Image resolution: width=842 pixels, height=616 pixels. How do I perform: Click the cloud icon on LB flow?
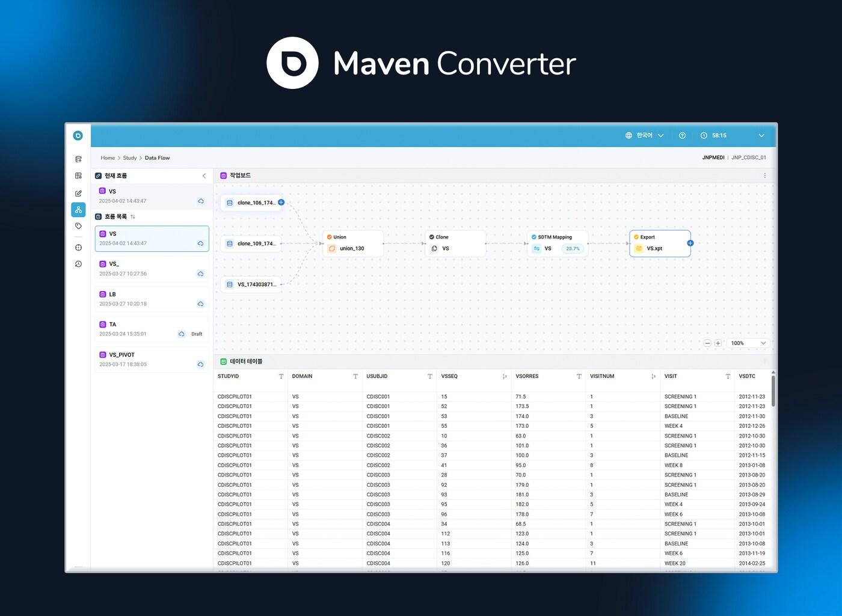pos(200,304)
